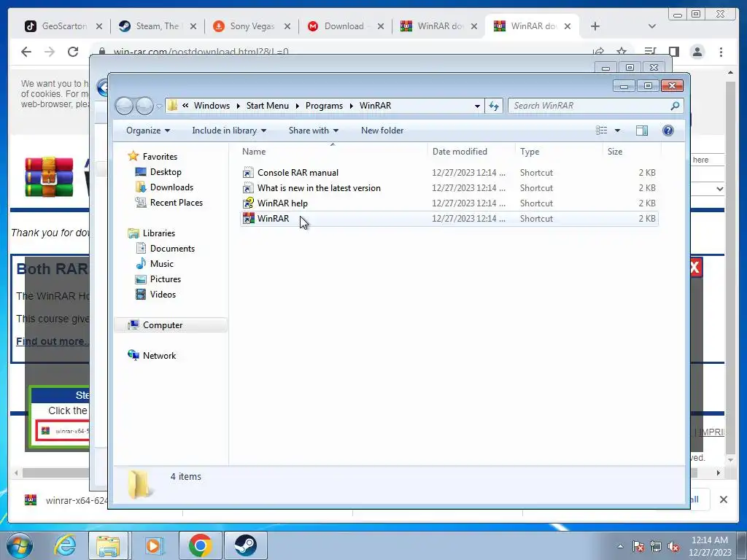
Task: Open the Share with dropdown
Action: click(x=314, y=131)
